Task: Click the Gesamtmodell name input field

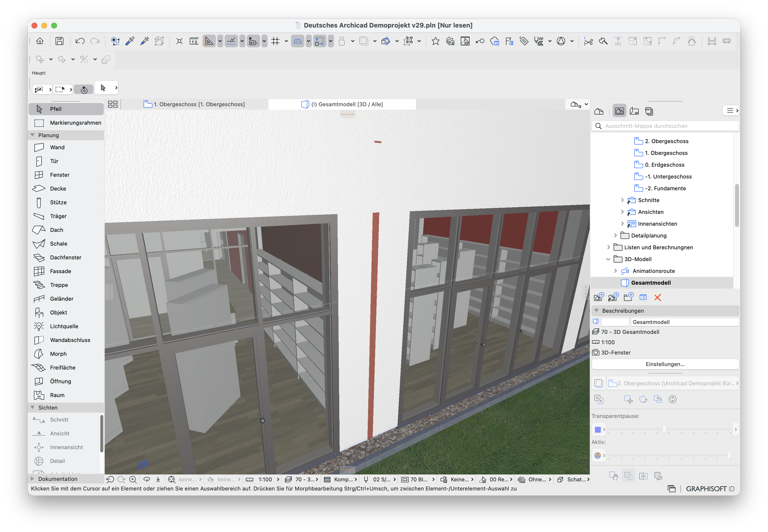Action: coord(684,322)
